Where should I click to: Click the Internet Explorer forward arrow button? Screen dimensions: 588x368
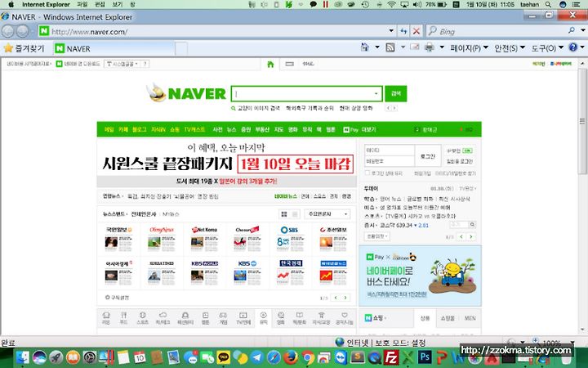23,31
